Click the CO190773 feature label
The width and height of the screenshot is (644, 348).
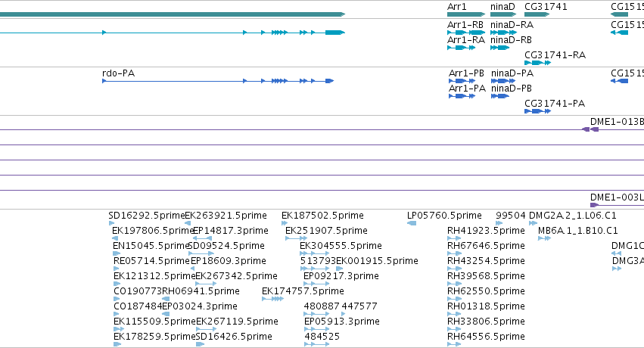click(x=138, y=291)
